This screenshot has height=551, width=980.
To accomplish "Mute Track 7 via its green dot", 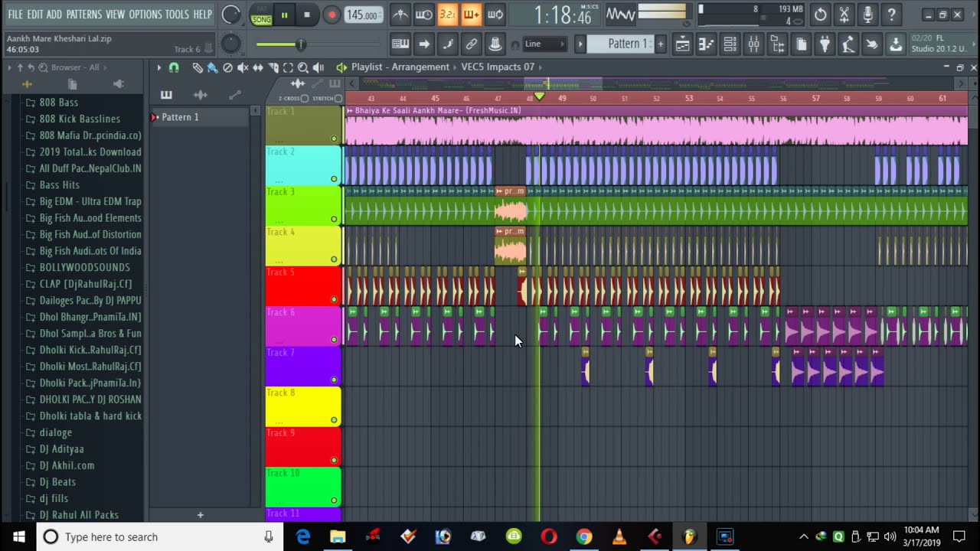I will click(x=334, y=380).
